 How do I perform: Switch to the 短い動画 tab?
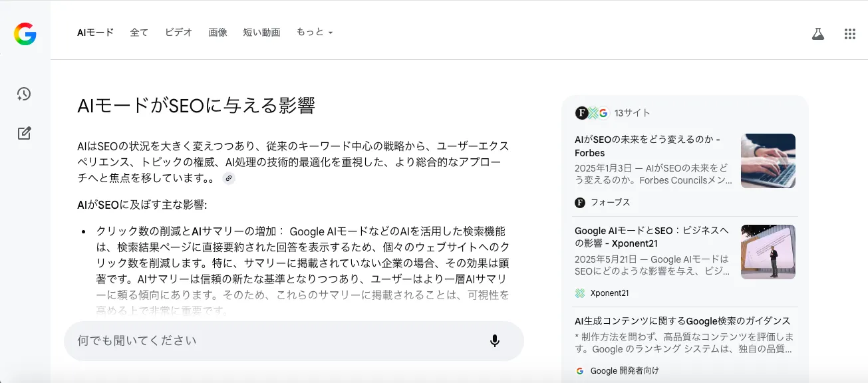[261, 33]
